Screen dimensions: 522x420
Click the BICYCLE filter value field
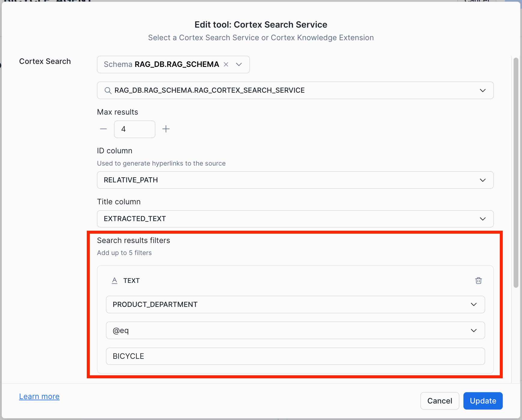[295, 356]
